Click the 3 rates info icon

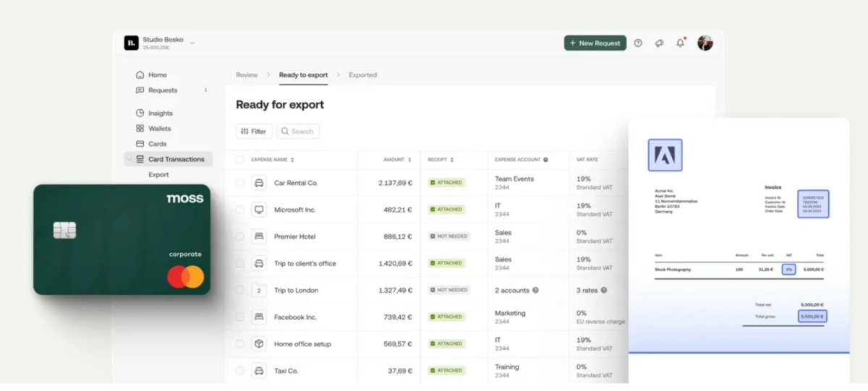coord(603,290)
